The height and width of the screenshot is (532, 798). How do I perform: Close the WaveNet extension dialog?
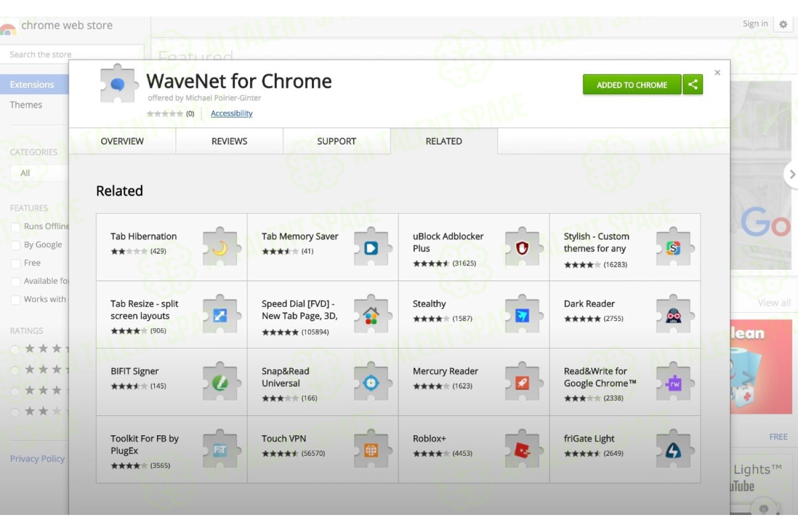pyautogui.click(x=717, y=72)
